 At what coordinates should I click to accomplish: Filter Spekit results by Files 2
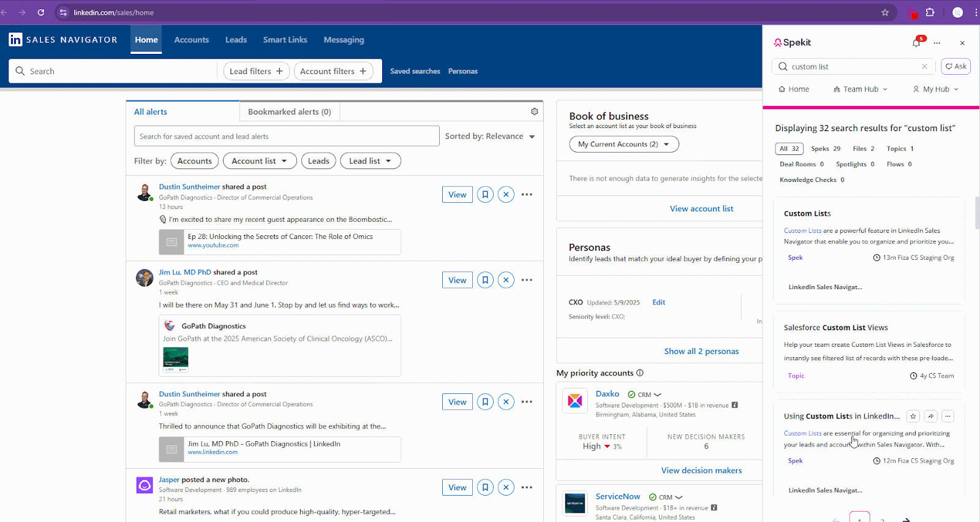[864, 148]
